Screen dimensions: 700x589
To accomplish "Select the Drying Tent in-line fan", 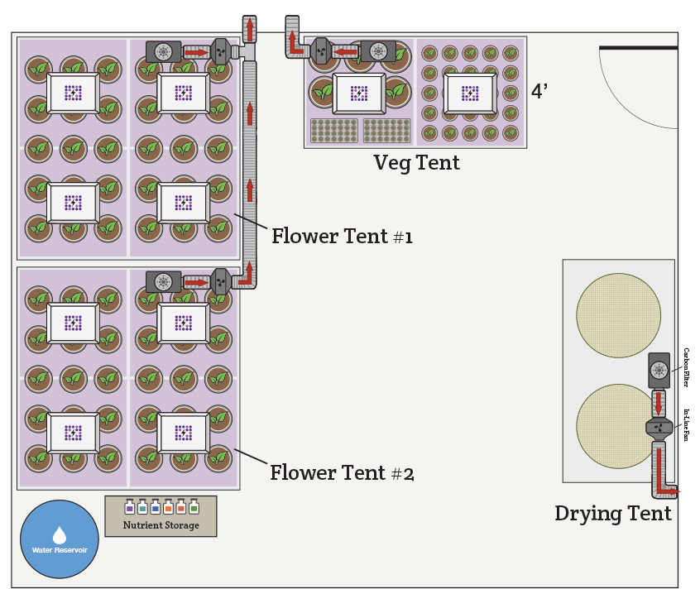I will tap(659, 428).
